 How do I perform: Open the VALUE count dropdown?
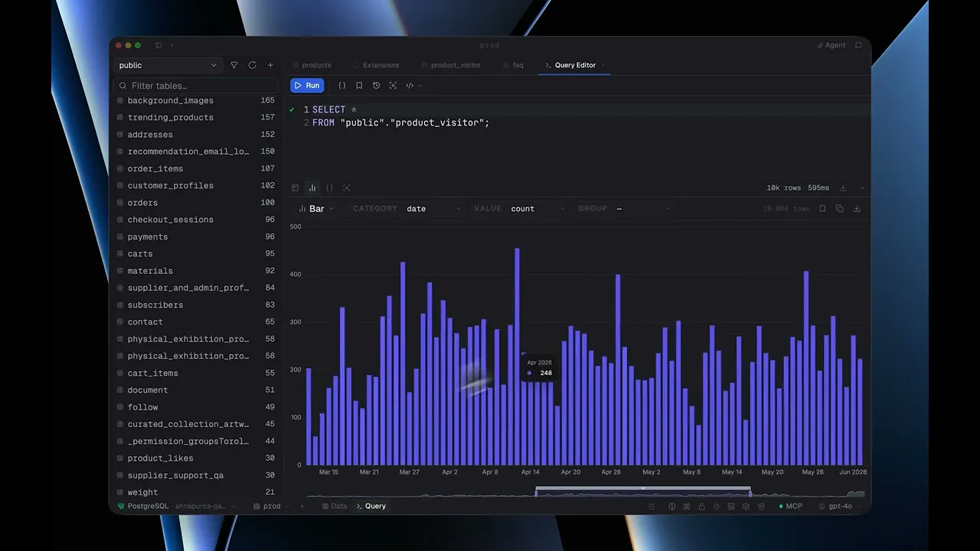click(x=520, y=208)
